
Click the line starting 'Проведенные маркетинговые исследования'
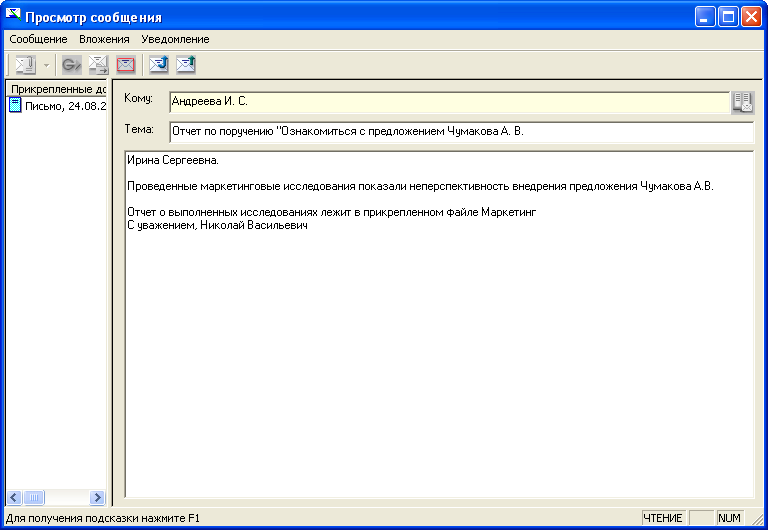click(x=420, y=186)
